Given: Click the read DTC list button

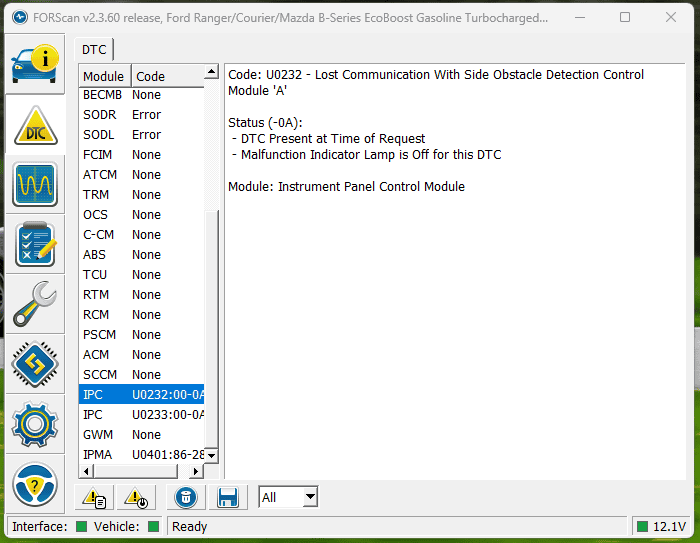Looking at the screenshot, I should 94,497.
